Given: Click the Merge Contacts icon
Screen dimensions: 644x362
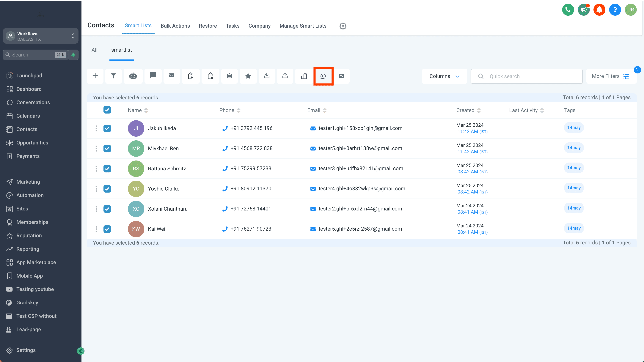Looking at the screenshot, I should point(342,76).
